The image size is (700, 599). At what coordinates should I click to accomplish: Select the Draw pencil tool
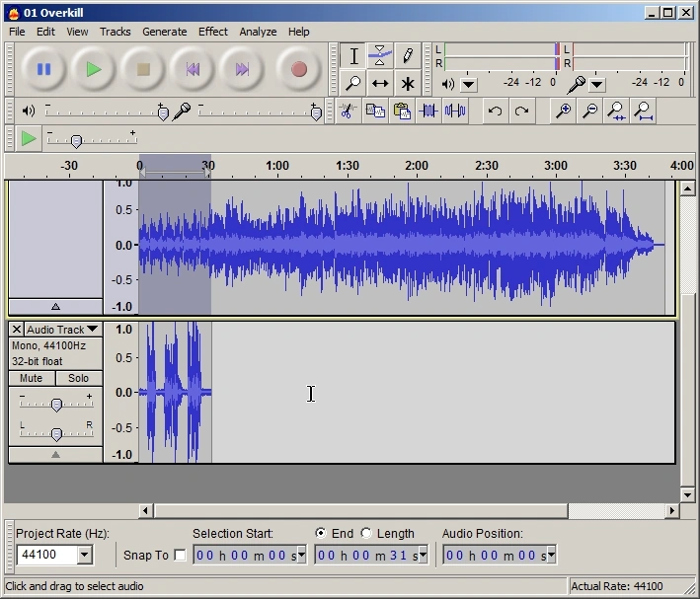coord(407,56)
